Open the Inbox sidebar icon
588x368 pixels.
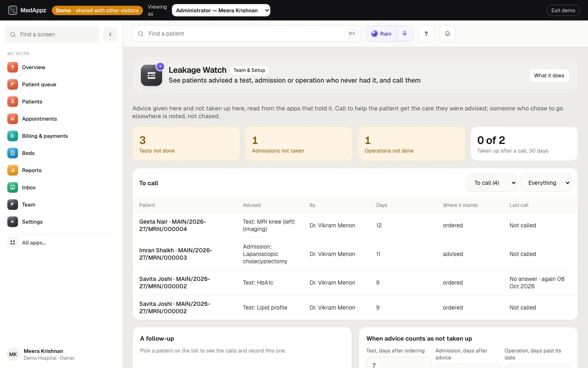point(13,188)
